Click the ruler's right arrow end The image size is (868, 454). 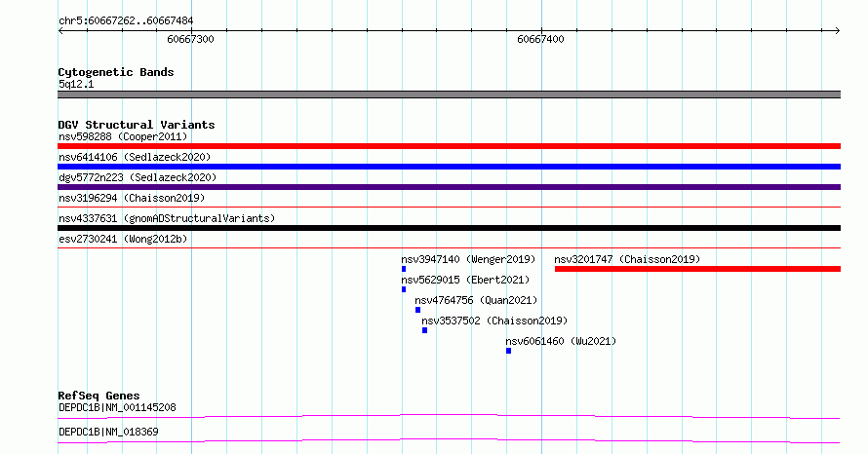pos(838,31)
